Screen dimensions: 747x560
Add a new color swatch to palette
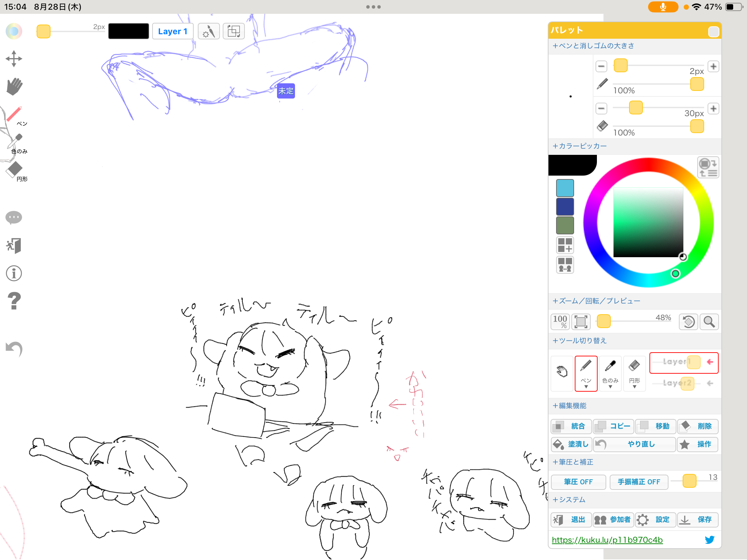point(565,245)
